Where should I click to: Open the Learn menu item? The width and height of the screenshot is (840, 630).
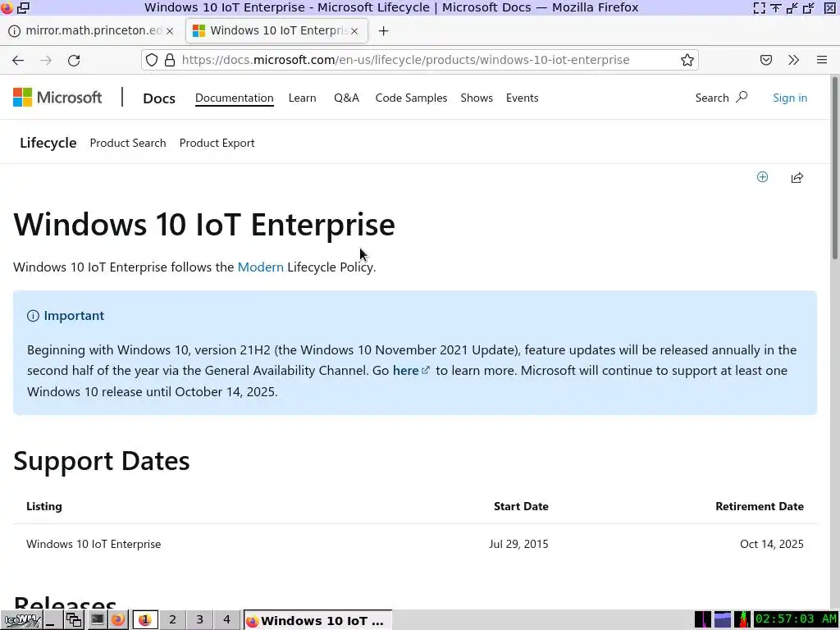point(302,98)
